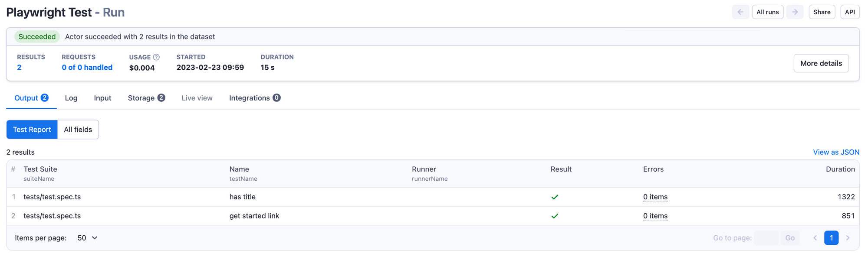Image resolution: width=868 pixels, height=260 pixels.
Task: Open the All runs list
Action: [768, 12]
